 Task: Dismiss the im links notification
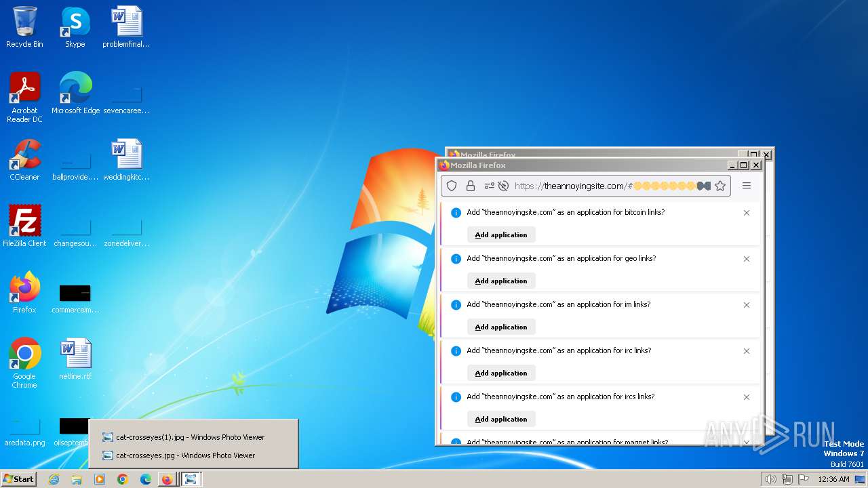click(747, 305)
